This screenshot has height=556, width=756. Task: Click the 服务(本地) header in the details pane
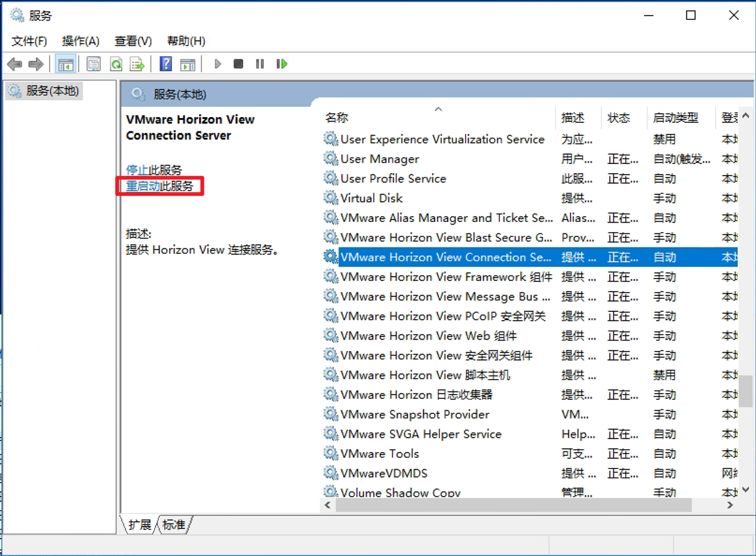click(x=180, y=94)
